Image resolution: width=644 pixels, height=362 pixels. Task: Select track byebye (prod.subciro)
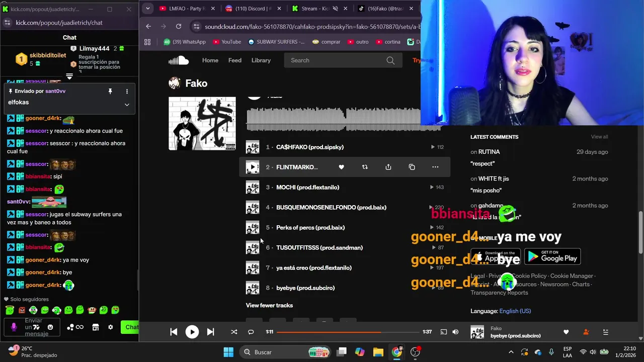[x=305, y=288]
